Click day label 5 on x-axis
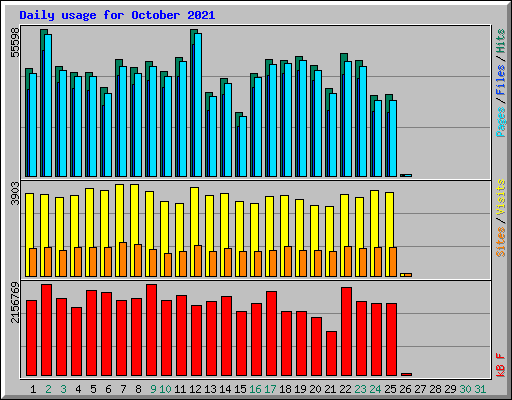Viewport: 512px width, 400px height. (x=93, y=389)
